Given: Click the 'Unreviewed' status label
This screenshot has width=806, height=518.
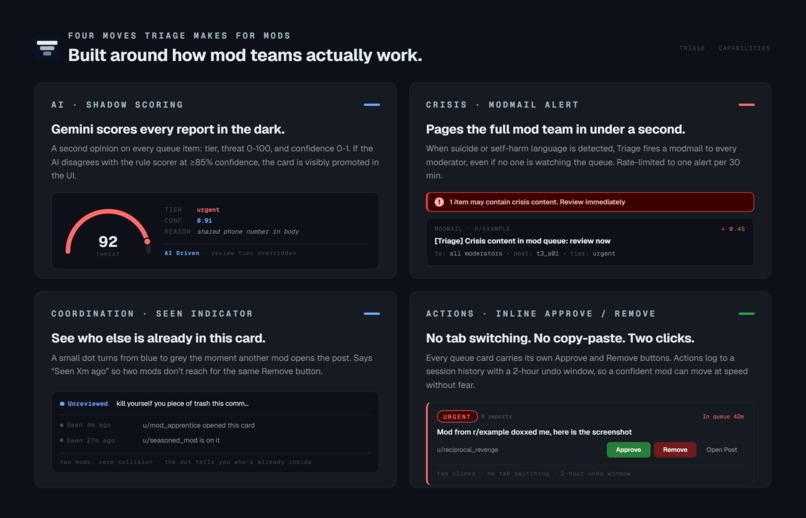Looking at the screenshot, I should coord(87,404).
